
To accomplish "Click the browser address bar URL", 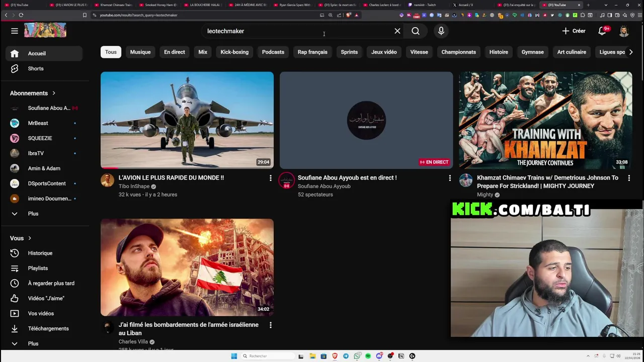I will pyautogui.click(x=138, y=15).
